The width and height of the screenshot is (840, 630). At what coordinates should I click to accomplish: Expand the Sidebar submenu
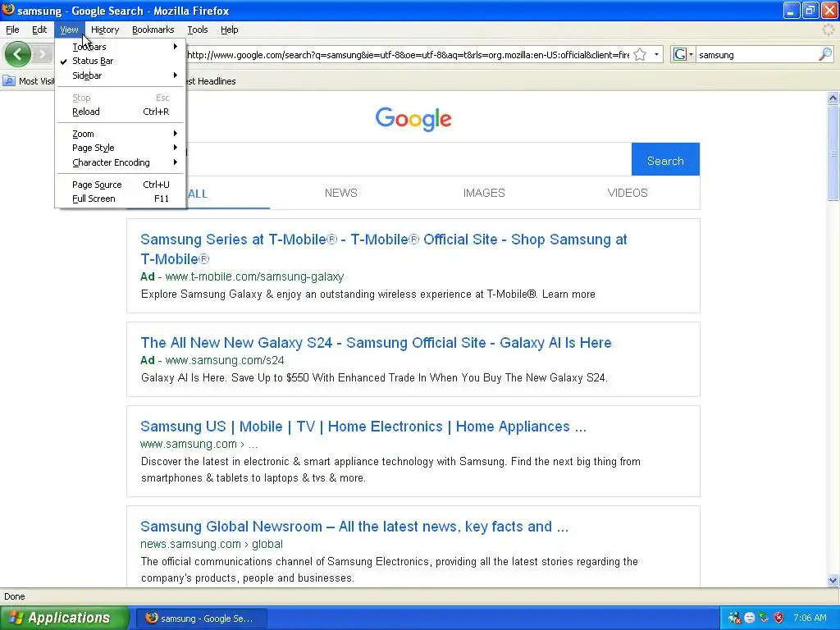coord(120,75)
